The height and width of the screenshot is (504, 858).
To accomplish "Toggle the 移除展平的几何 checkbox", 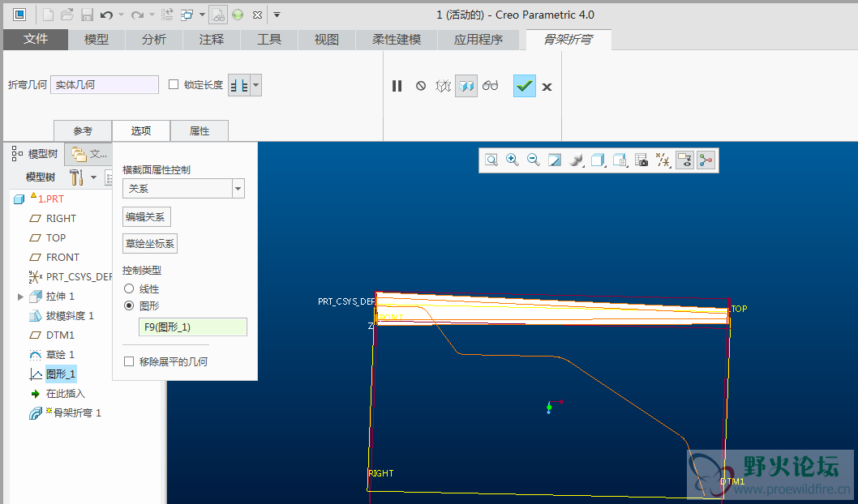I will pyautogui.click(x=129, y=361).
